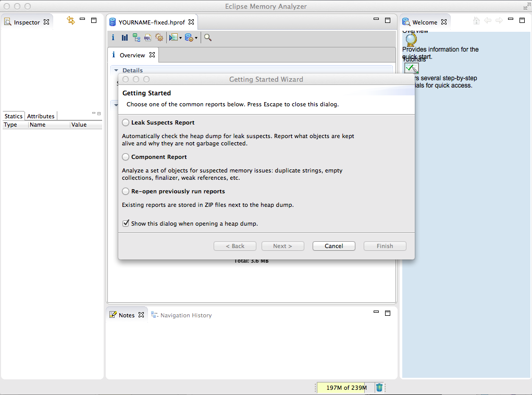The height and width of the screenshot is (395, 532).
Task: Click the Name column header
Action: click(x=49, y=125)
